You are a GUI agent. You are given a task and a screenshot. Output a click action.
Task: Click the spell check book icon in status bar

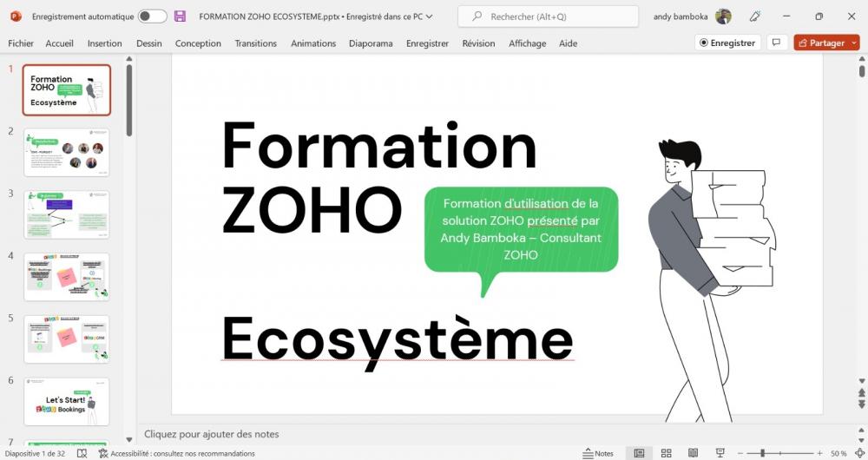coord(82,453)
